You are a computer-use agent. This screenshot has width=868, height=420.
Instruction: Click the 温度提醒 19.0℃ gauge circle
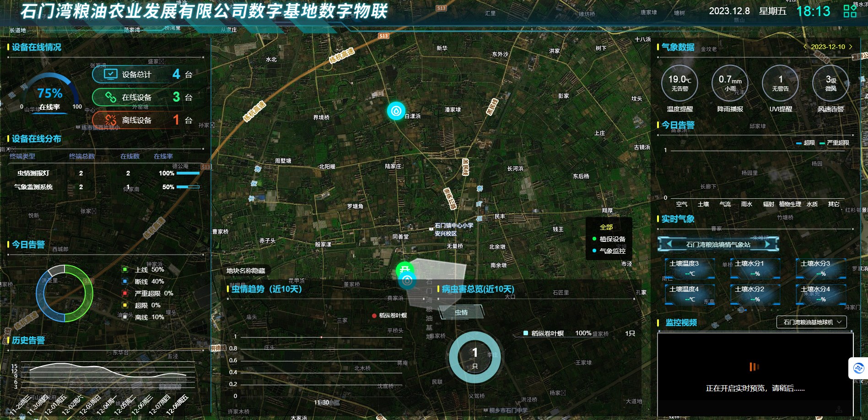click(679, 83)
